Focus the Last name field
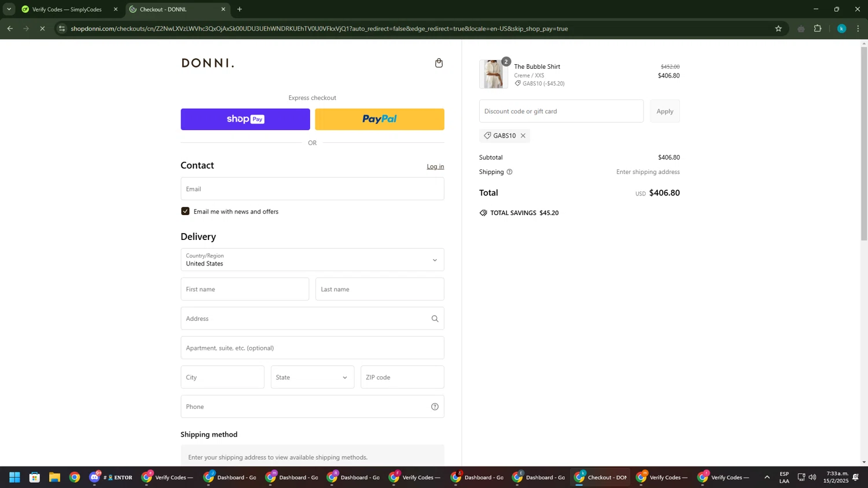Image resolution: width=868 pixels, height=488 pixels. tap(380, 289)
